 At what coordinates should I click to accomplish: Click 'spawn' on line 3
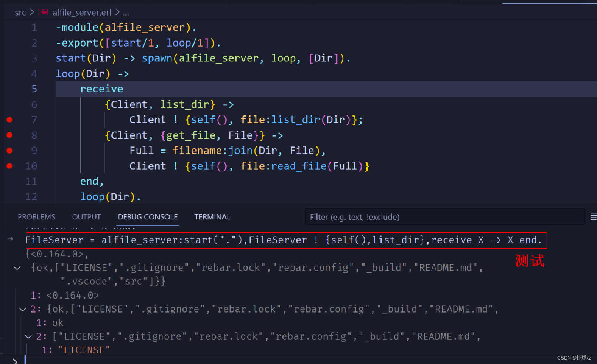coord(157,58)
